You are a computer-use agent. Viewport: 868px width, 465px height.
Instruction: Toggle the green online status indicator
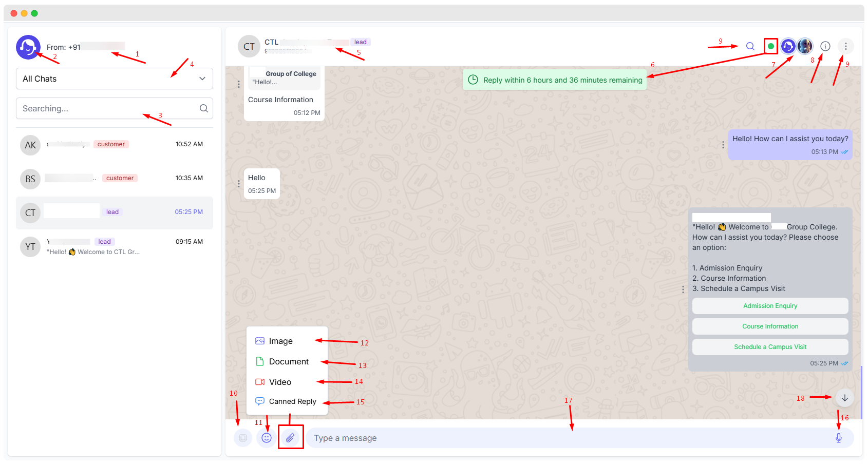[770, 46]
